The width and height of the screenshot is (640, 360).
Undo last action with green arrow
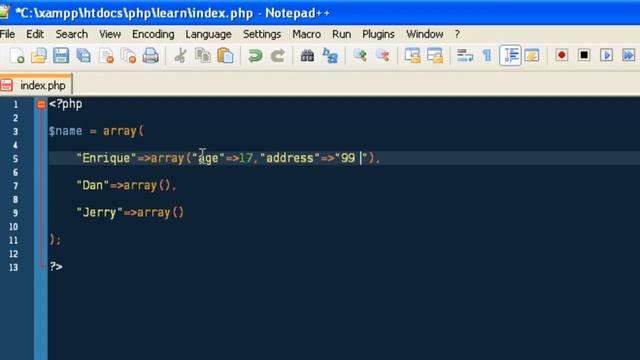(255, 56)
